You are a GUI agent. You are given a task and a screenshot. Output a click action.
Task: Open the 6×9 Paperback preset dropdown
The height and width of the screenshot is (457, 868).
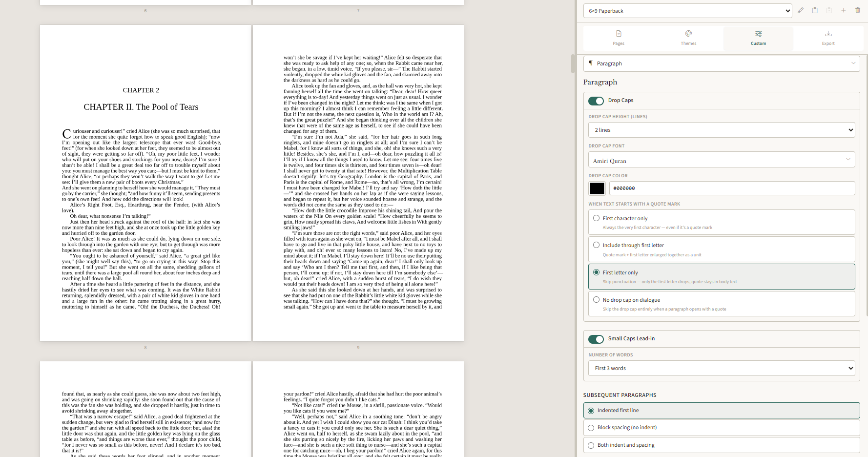coord(687,11)
